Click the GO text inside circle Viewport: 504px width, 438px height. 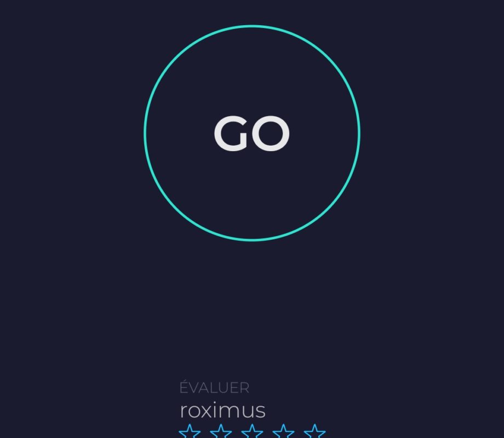coord(252,133)
